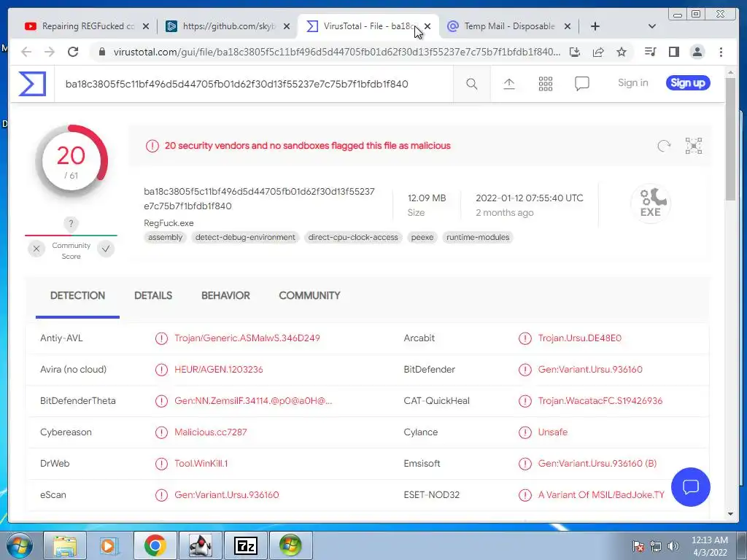Click the Sign up button

[688, 83]
